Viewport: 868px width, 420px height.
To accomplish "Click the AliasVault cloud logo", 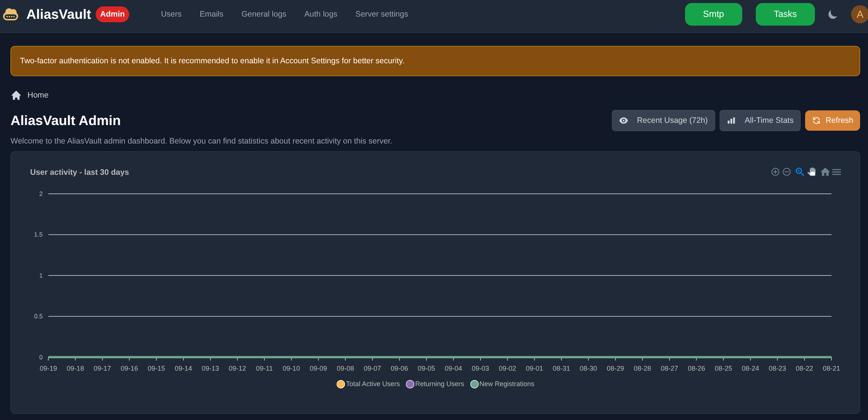I will pos(11,14).
